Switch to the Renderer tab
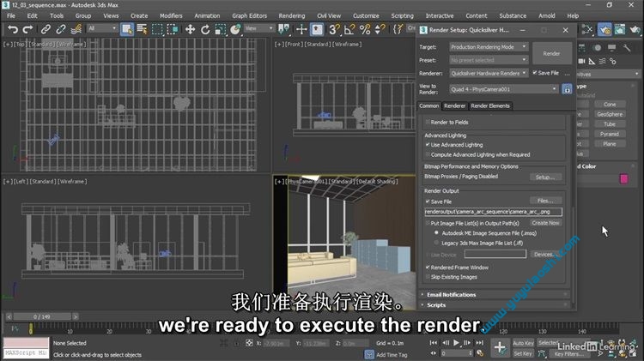This screenshot has height=361, width=644. coord(454,105)
